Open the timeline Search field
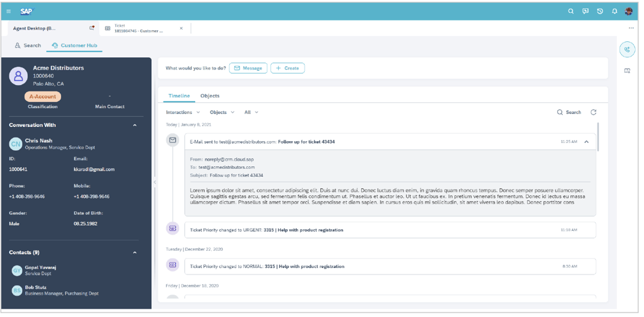 point(569,112)
